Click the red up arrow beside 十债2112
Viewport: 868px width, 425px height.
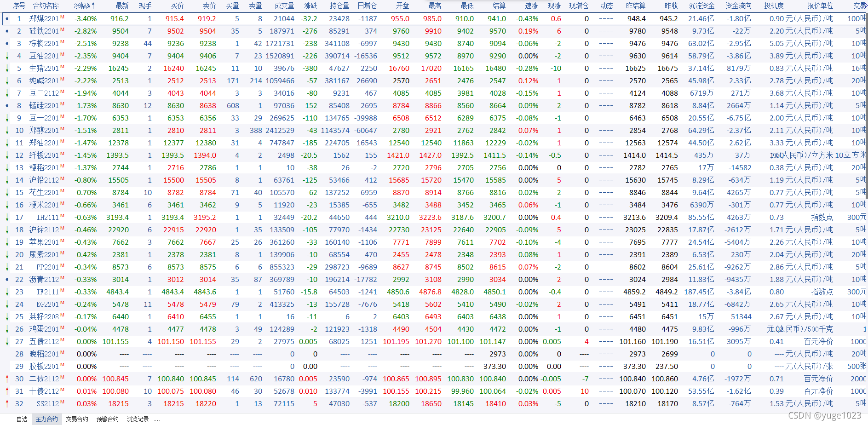pyautogui.click(x=7, y=391)
